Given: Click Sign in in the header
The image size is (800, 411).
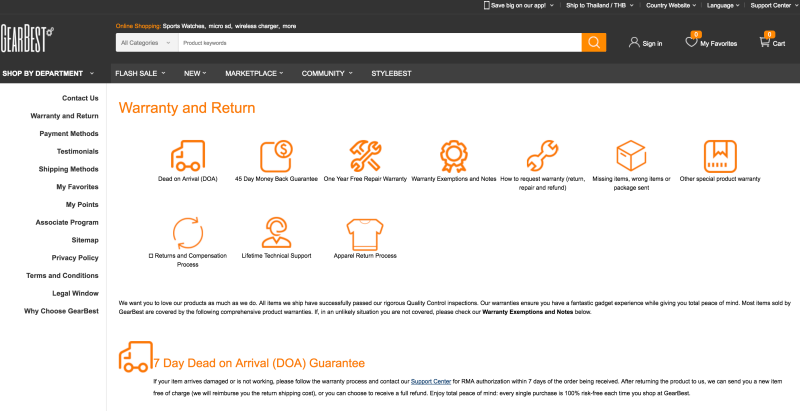Looking at the screenshot, I should point(645,43).
